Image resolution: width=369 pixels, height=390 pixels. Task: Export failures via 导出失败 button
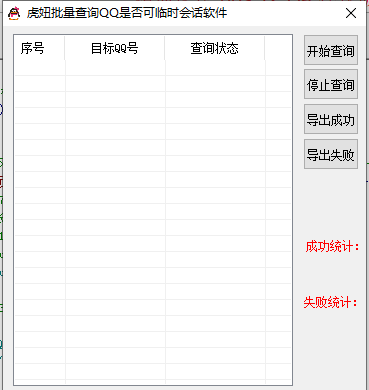point(331,154)
